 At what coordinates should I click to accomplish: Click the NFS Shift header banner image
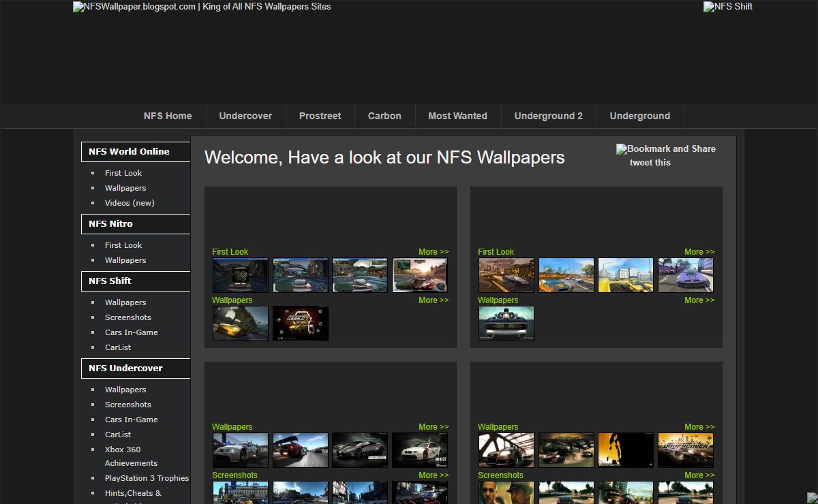coord(728,7)
